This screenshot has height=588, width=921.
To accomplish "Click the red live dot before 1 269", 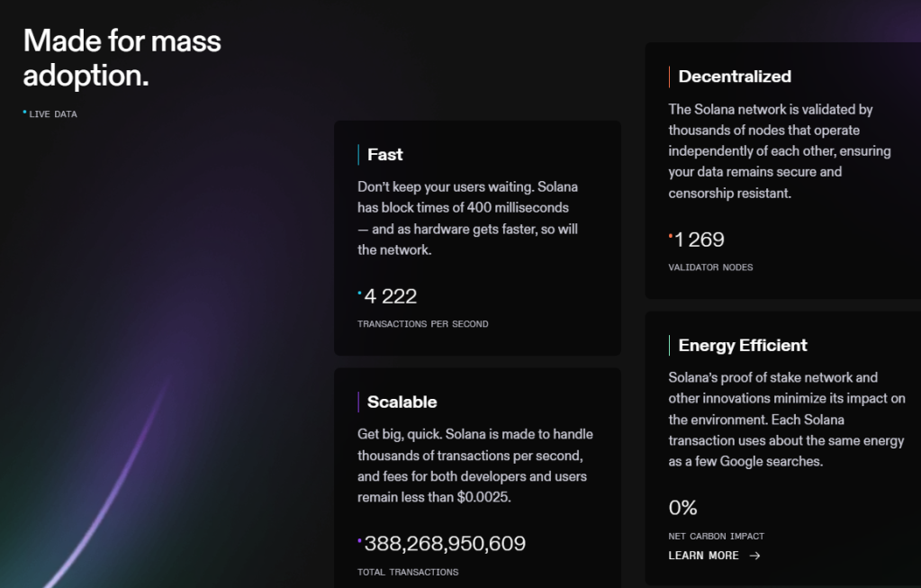I will pos(671,236).
